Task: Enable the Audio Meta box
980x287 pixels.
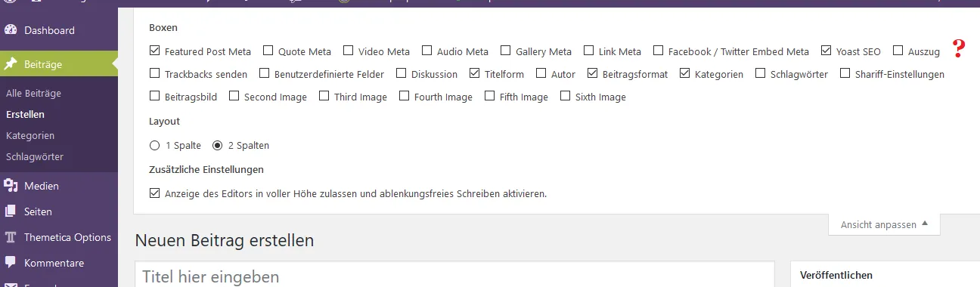Action: [427, 51]
